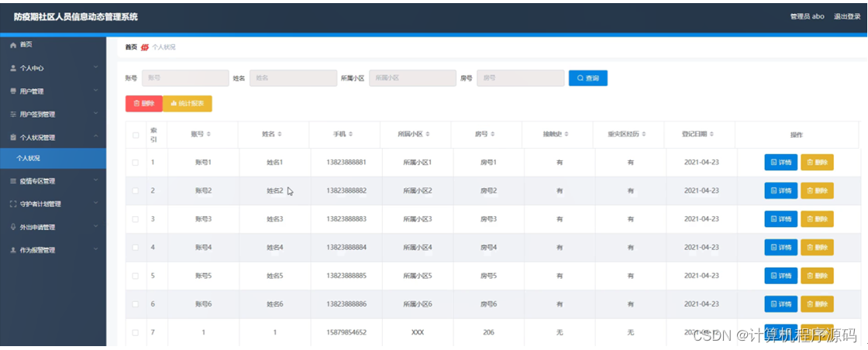Sort by 所属小区 column arrows
This screenshot has width=868, height=350.
click(x=428, y=135)
